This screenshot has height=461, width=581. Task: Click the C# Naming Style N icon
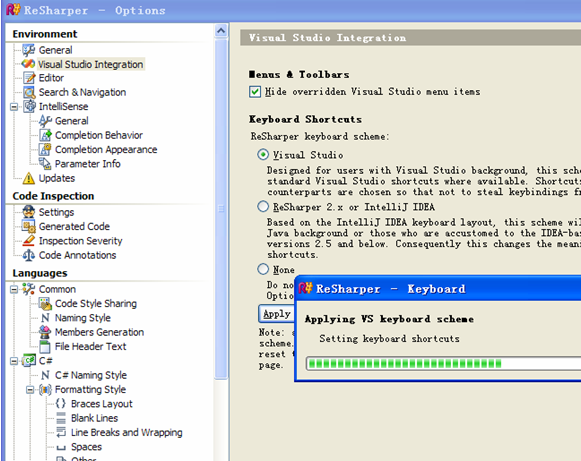(45, 375)
